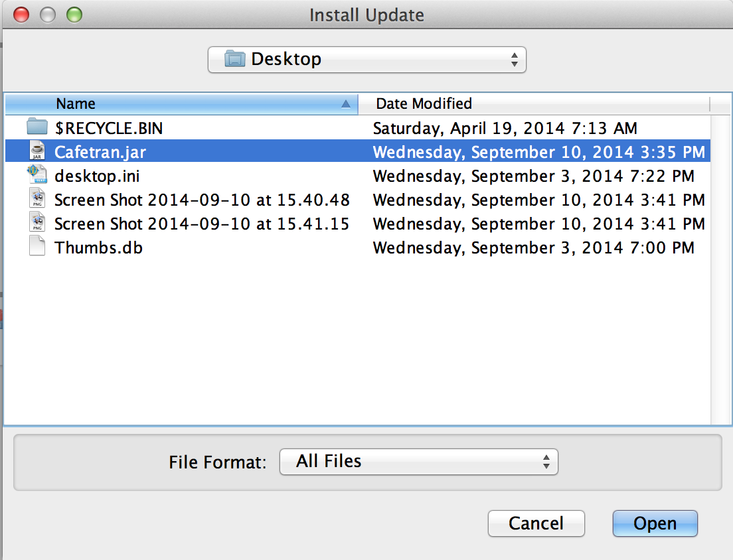Click the sort arrow in Name column
Screen dimensions: 733x560
coord(345,104)
